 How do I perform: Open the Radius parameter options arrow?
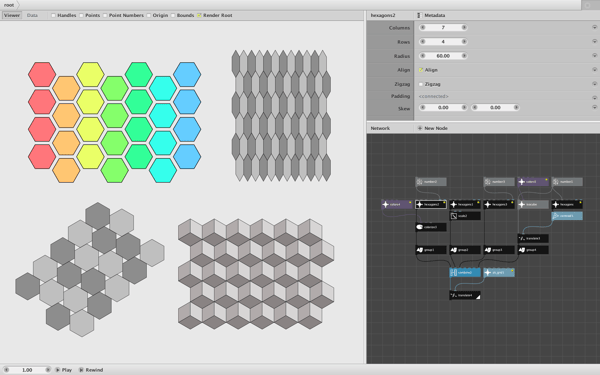594,55
